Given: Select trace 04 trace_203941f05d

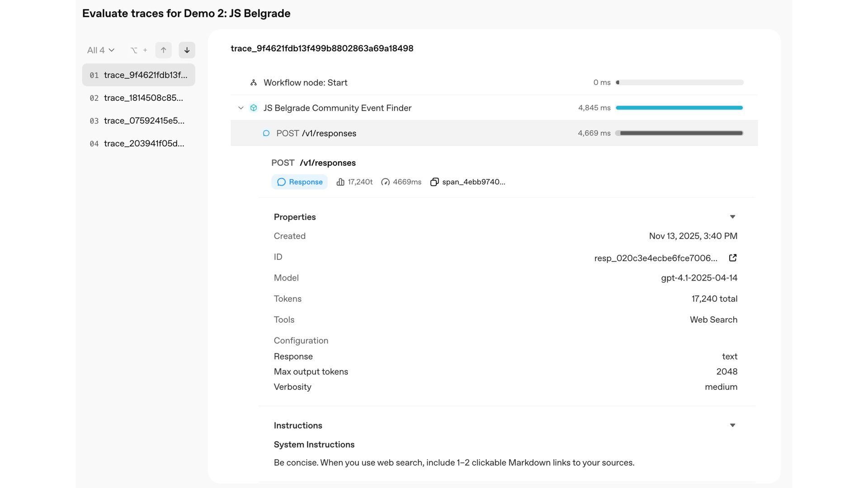Looking at the screenshot, I should 138,144.
